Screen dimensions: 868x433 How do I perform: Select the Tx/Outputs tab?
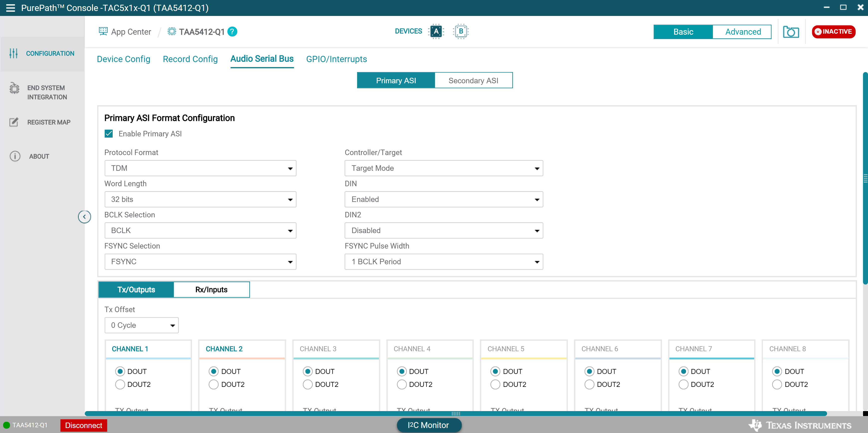tap(136, 289)
